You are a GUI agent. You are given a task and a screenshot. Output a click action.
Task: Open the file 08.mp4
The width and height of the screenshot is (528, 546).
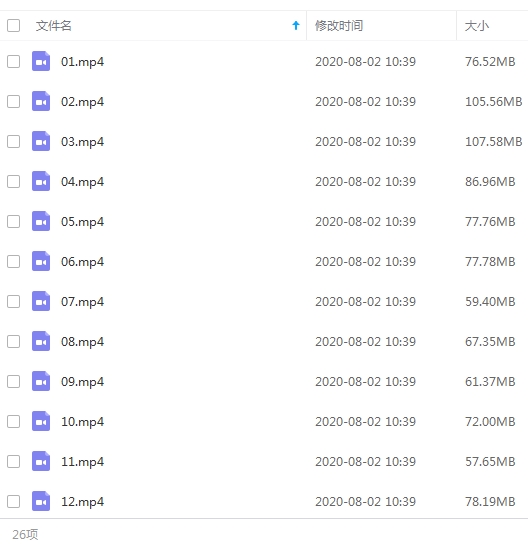coord(83,342)
